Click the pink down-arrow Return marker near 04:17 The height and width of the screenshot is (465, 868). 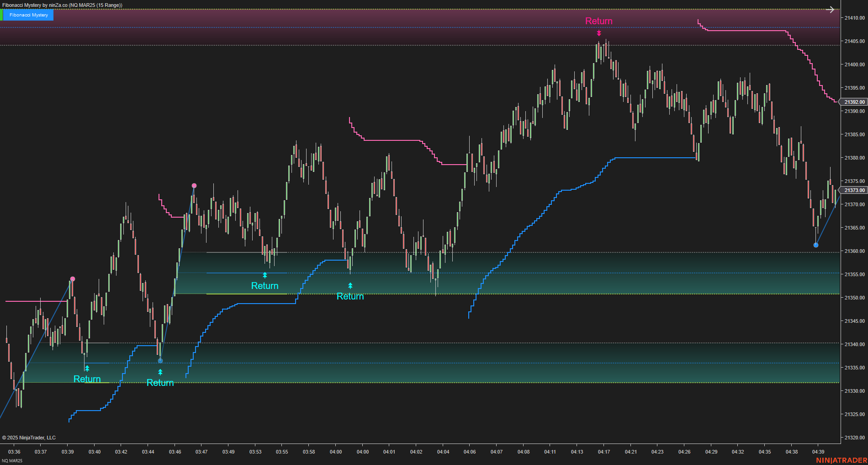pos(599,33)
